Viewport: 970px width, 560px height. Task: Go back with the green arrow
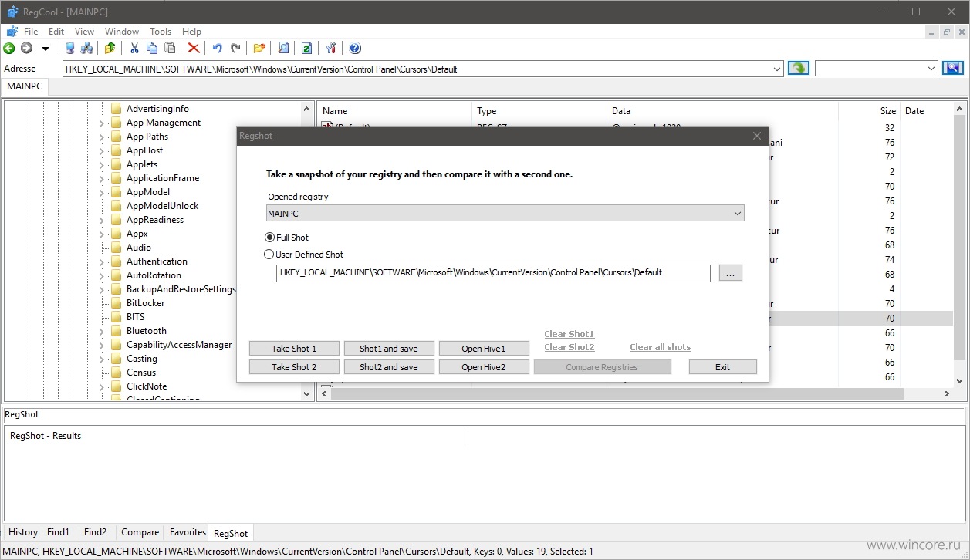click(x=10, y=48)
